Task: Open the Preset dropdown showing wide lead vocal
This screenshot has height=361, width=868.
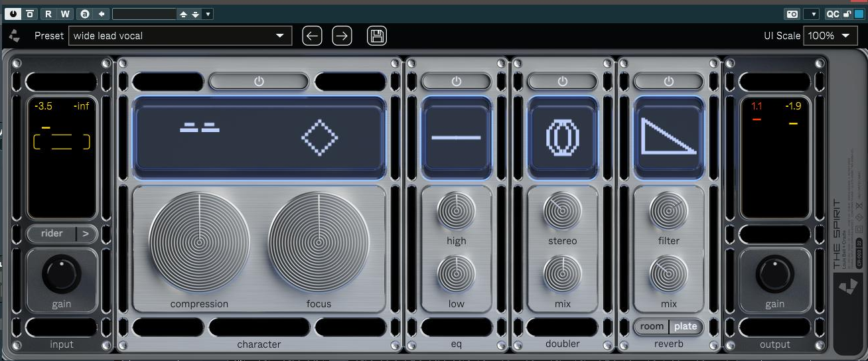Action: tap(180, 36)
